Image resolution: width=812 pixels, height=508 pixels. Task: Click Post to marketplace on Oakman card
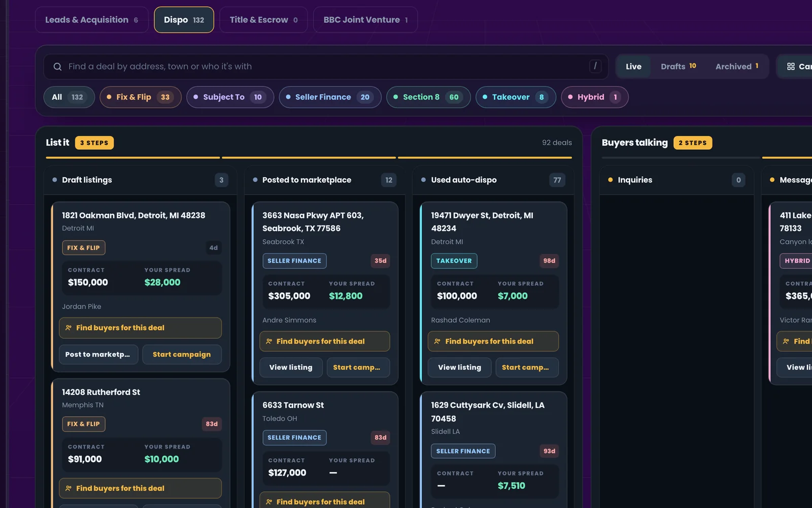[98, 355]
